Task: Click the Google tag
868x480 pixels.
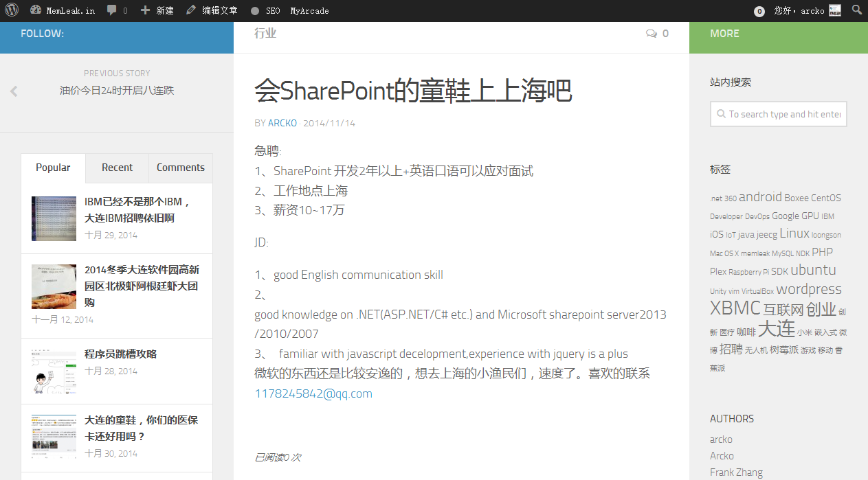Action: 786,216
